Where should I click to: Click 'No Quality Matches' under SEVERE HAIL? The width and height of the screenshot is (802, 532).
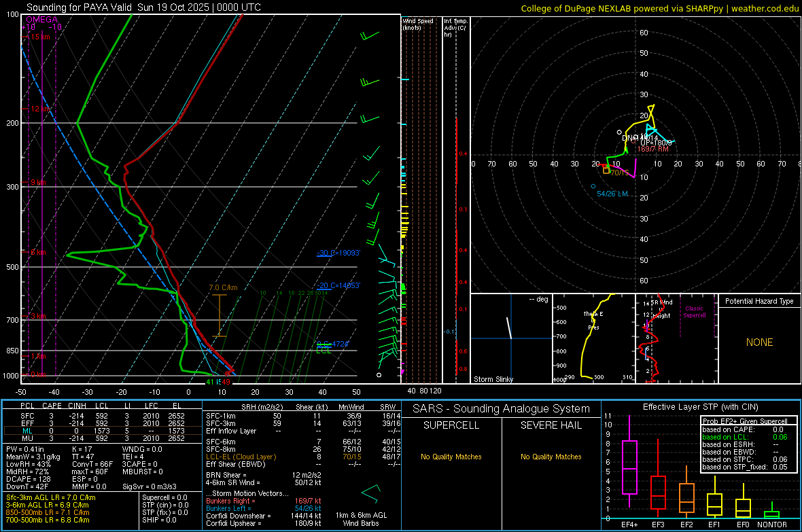pos(551,457)
